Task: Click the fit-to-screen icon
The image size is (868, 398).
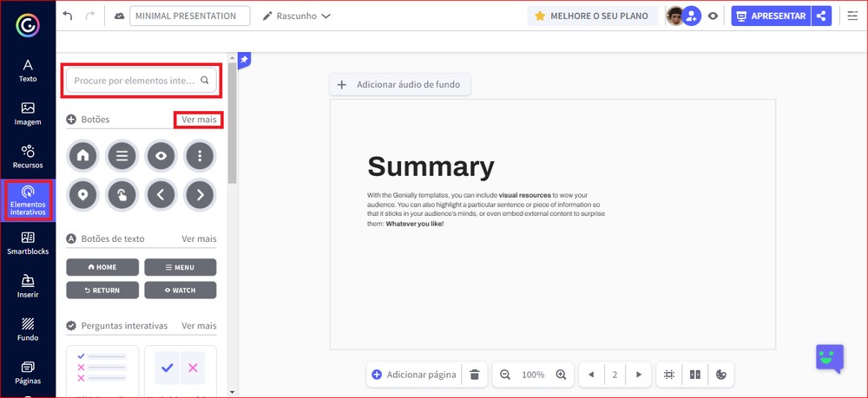Action: (x=669, y=375)
